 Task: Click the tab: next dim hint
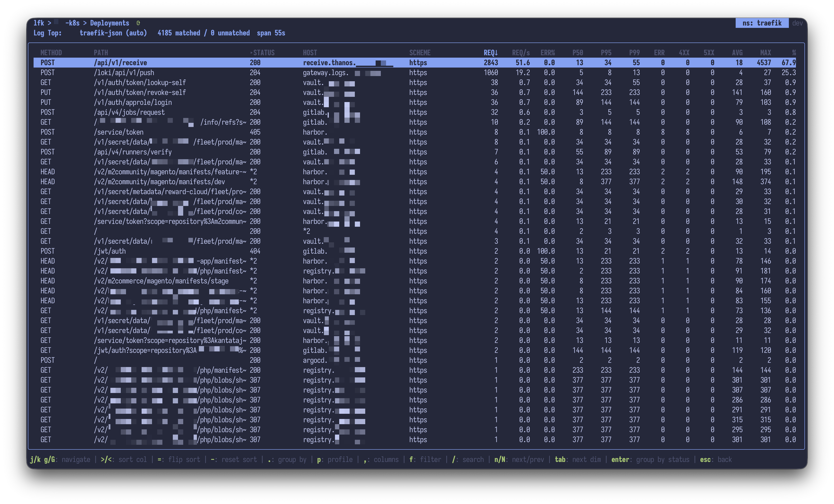578,459
